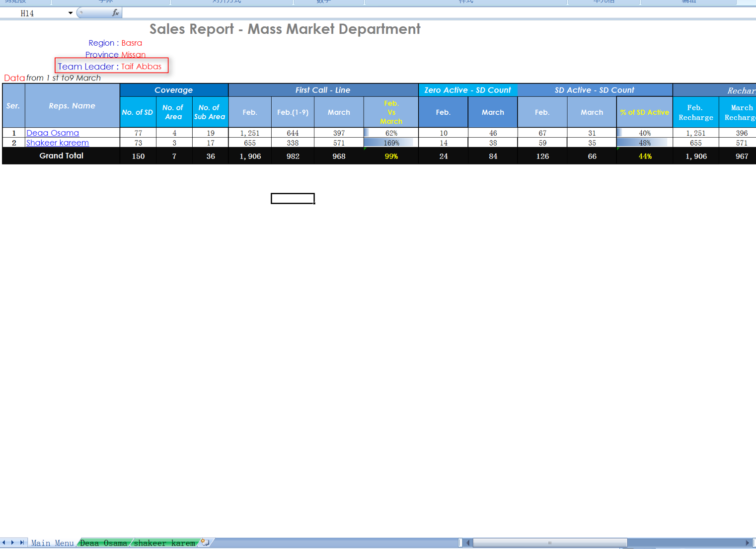Open the Shakeer kareem rep hyperlink
The width and height of the screenshot is (756, 549).
click(58, 143)
